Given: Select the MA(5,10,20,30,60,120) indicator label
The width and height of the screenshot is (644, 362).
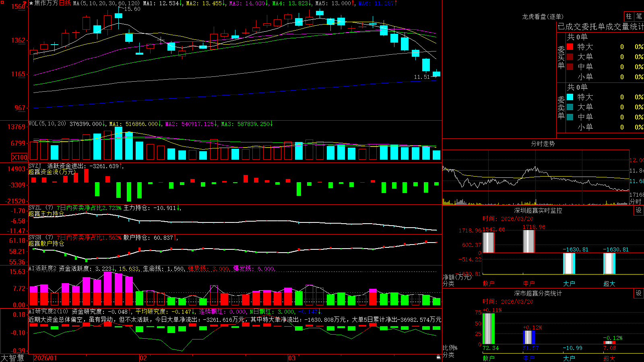Looking at the screenshot, I should tap(106, 3).
